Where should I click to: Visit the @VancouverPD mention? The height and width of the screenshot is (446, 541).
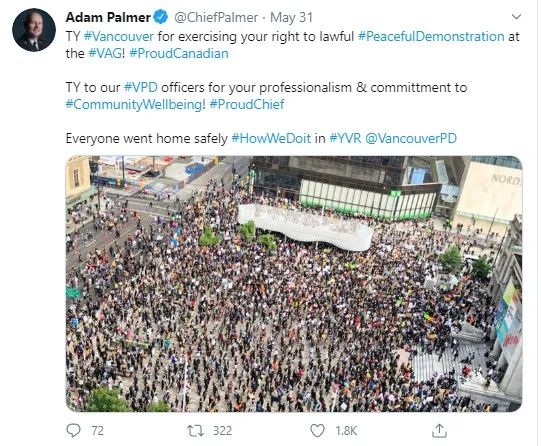411,138
